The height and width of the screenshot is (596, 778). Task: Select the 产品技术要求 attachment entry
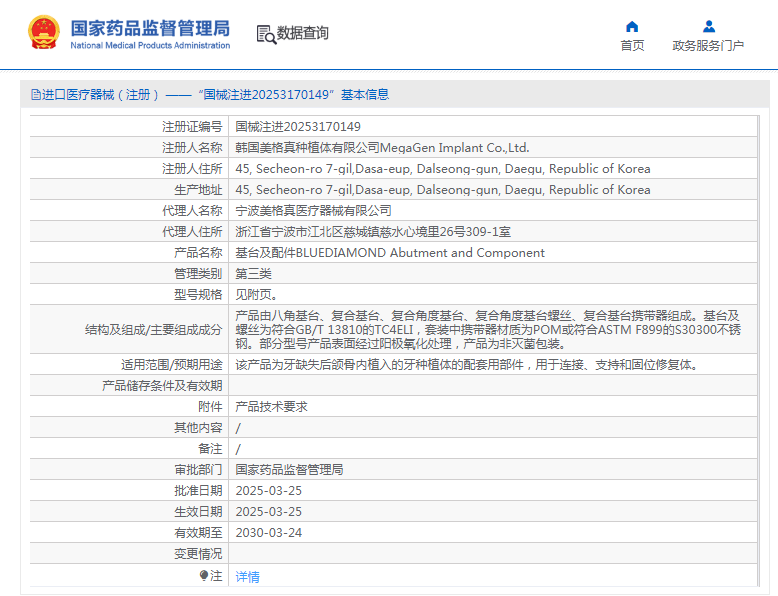pyautogui.click(x=271, y=406)
